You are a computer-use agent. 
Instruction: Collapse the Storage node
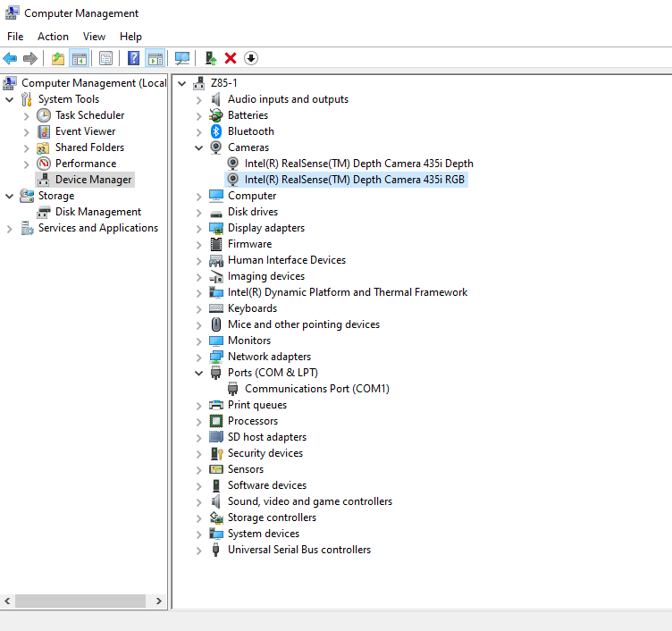tap(10, 196)
